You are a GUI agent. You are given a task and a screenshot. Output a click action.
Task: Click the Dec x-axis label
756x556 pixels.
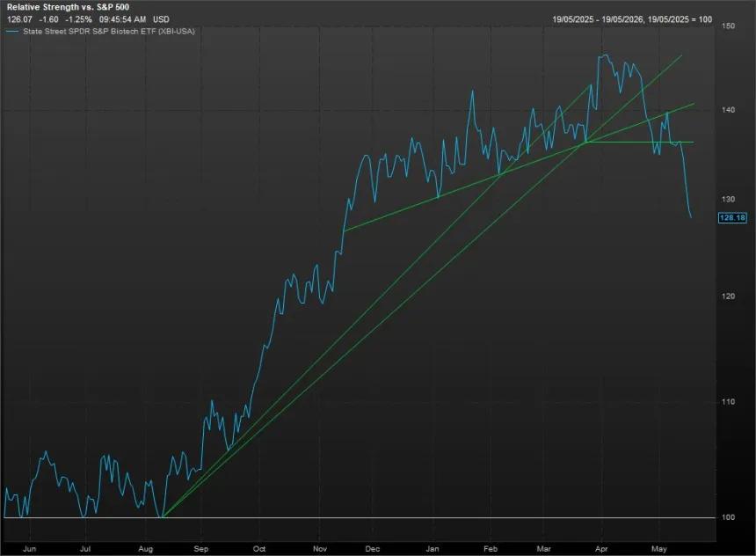pyautogui.click(x=372, y=549)
